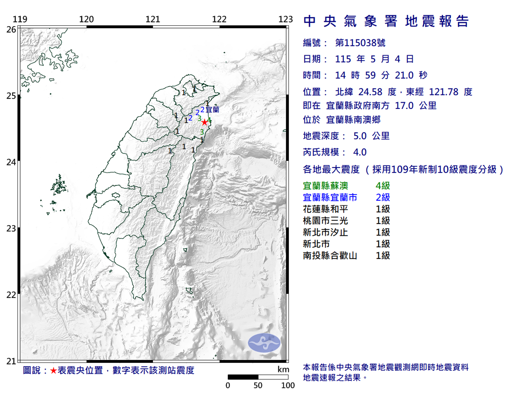Click the CWA cloud logo on the map
The width and height of the screenshot is (532, 399).
point(264,343)
